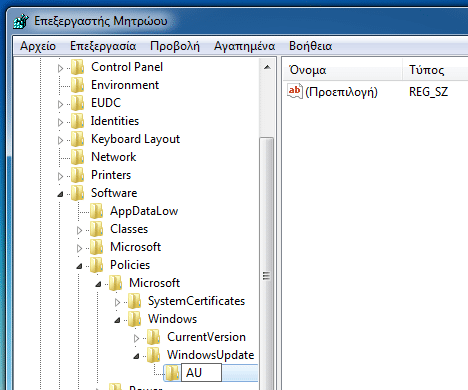Click the SystemCertificates folder icon
468x390 pixels.
click(135, 301)
